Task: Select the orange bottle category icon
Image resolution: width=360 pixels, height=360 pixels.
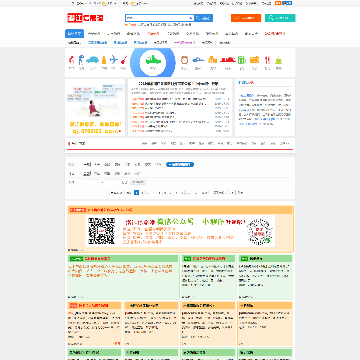Action: (104, 60)
